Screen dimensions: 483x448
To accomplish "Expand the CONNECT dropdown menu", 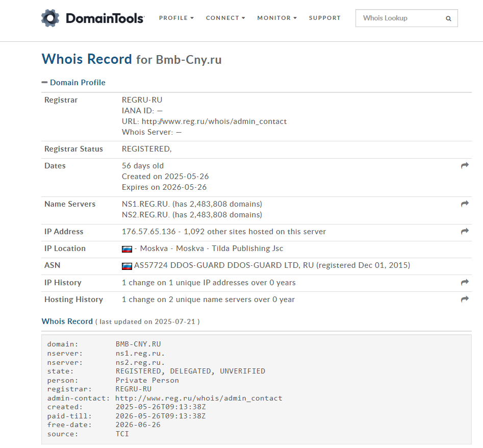I will point(225,18).
